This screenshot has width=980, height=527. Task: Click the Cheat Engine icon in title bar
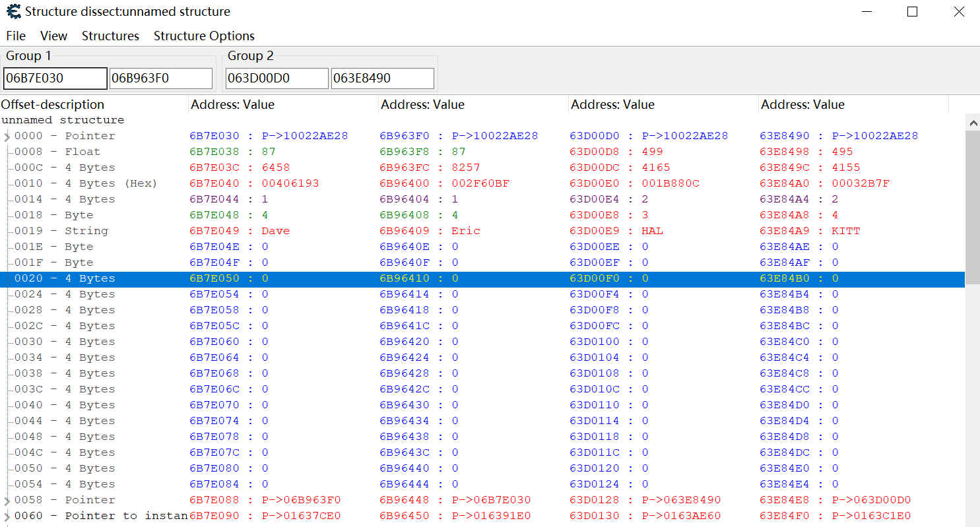pos(13,11)
